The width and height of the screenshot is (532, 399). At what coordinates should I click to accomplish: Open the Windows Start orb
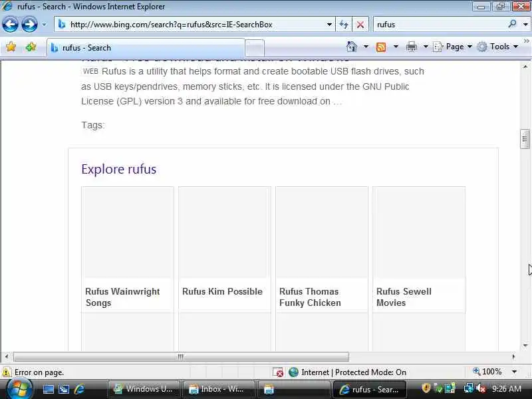pyautogui.click(x=19, y=389)
